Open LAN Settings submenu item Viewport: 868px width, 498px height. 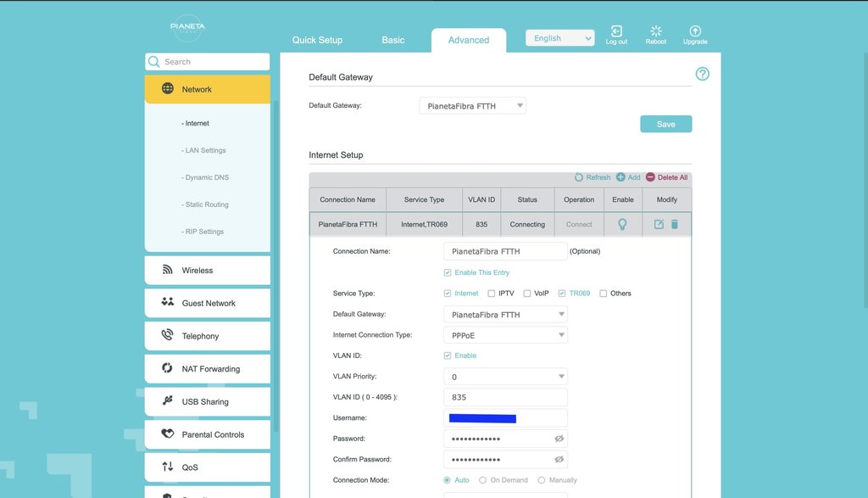[203, 151]
